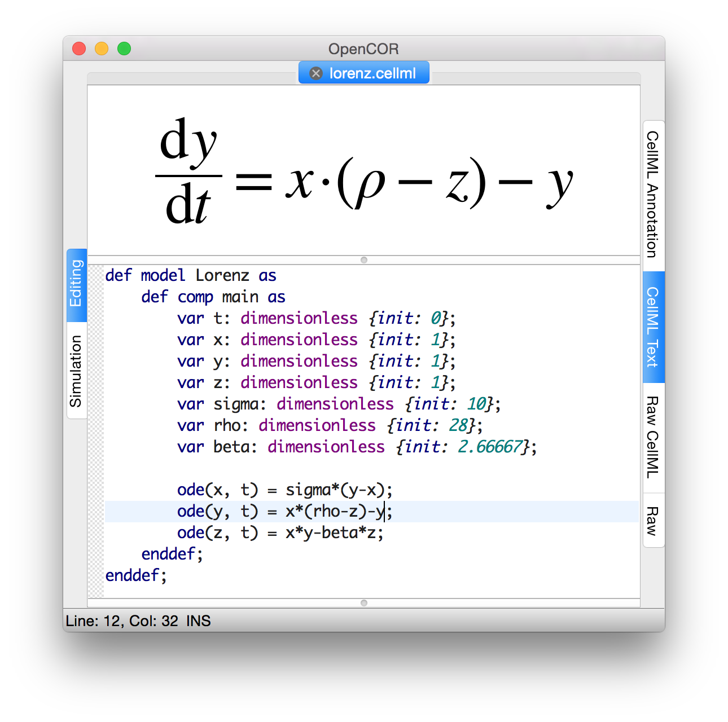Place cursor in 'ode(z, t) = x*y-beta*z;' line

coord(280,532)
